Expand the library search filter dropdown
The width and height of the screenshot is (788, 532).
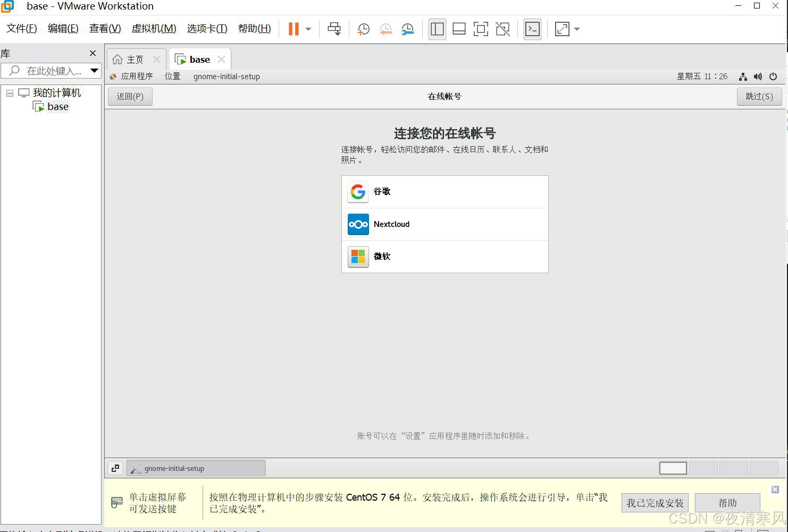tap(94, 71)
